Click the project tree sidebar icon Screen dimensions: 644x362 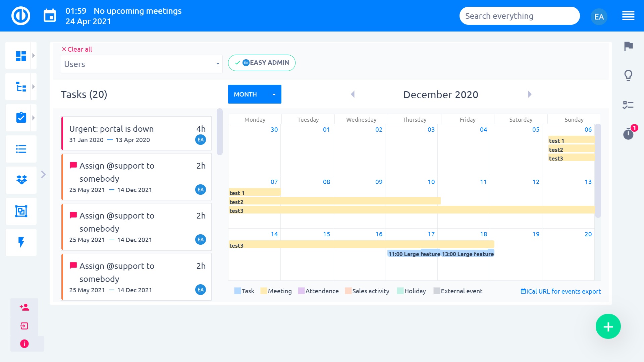(21, 87)
